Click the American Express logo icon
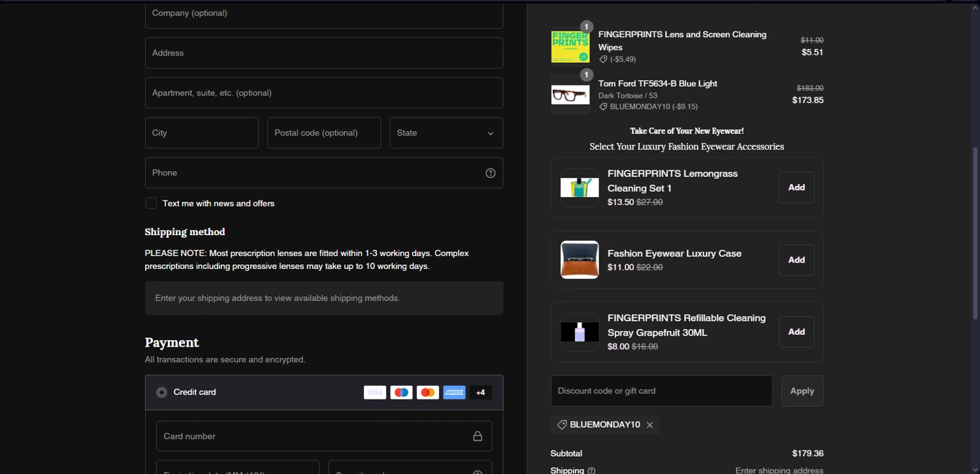This screenshot has height=474, width=980. pyautogui.click(x=454, y=392)
